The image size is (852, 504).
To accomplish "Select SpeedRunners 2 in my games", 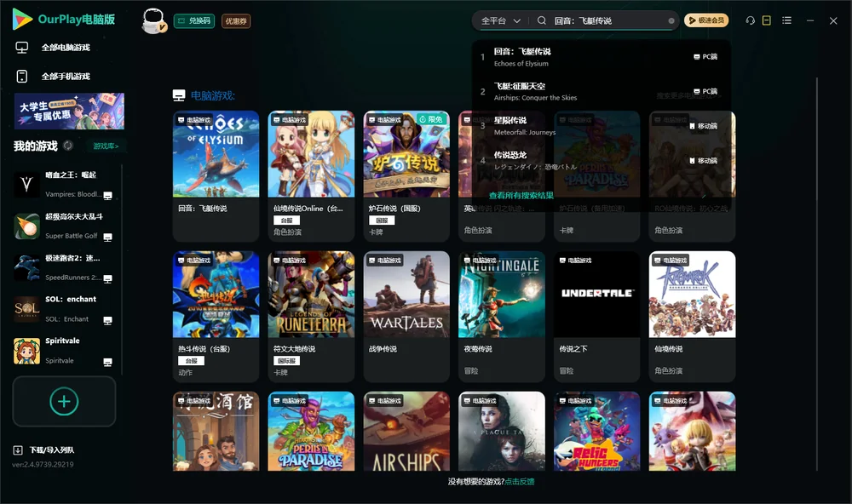I will pyautogui.click(x=65, y=267).
